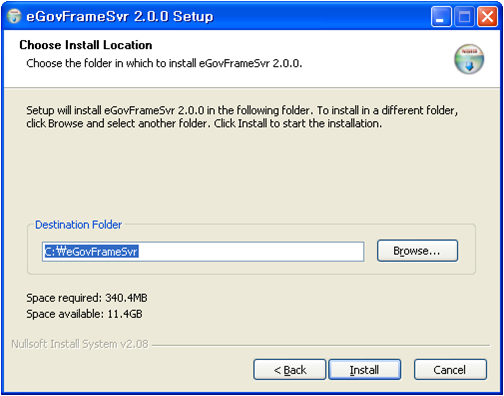Click the setup instructions paragraph
504x396 pixels.
pyautogui.click(x=242, y=117)
